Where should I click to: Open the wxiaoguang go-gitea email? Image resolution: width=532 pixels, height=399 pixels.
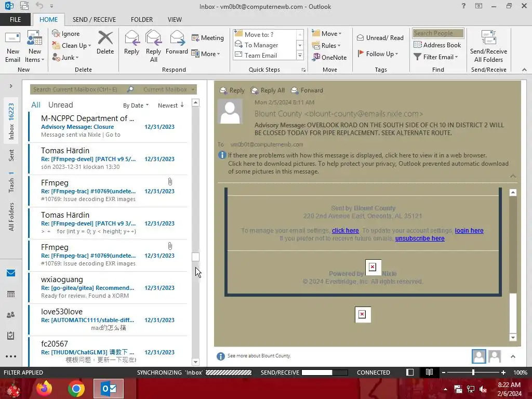109,287
